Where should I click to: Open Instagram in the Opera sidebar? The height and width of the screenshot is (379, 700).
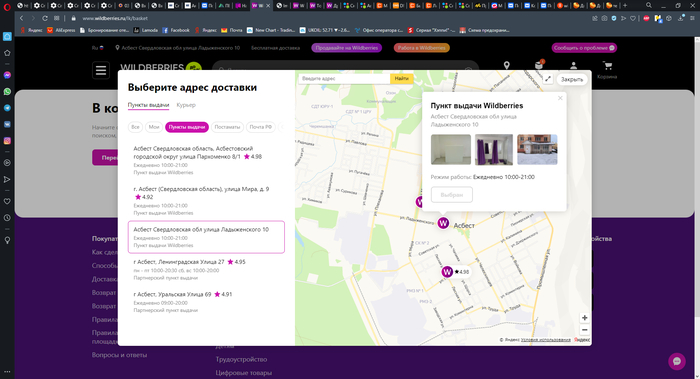(x=7, y=141)
